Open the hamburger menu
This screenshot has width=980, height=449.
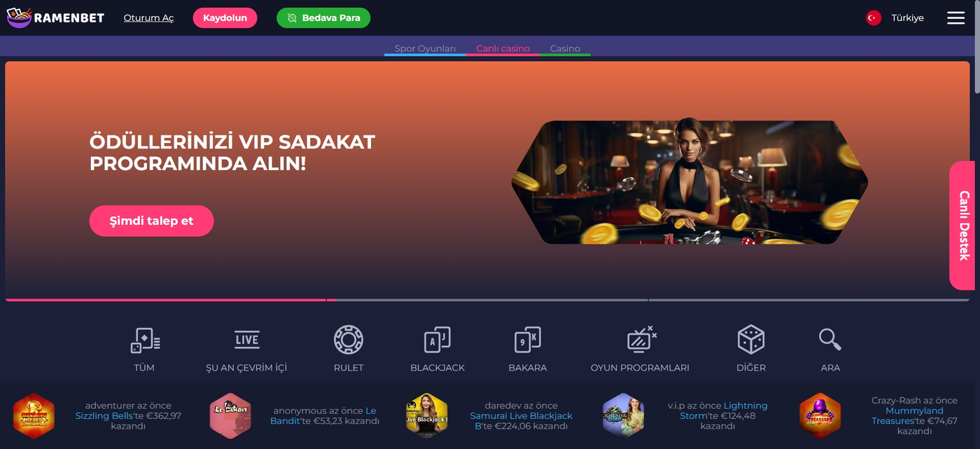(x=955, y=18)
